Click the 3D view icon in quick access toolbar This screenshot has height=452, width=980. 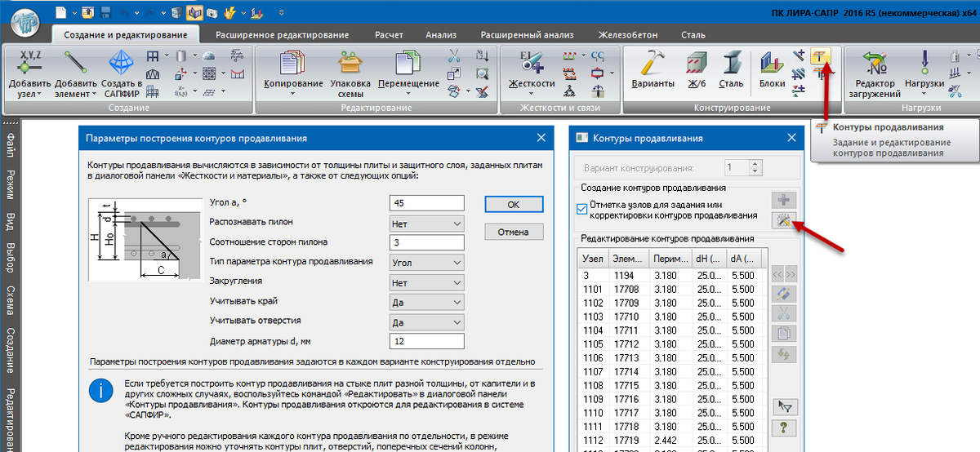tap(176, 12)
